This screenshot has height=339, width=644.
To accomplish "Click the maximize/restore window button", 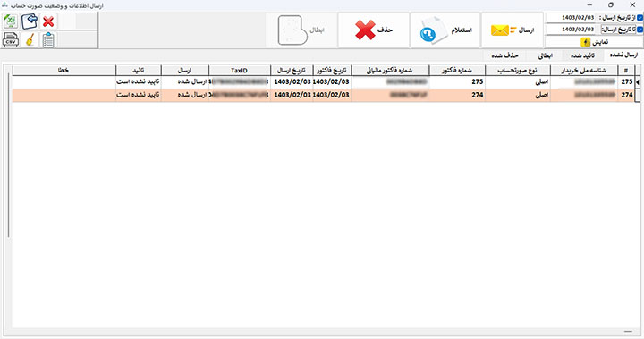I will pyautogui.click(x=611, y=5).
